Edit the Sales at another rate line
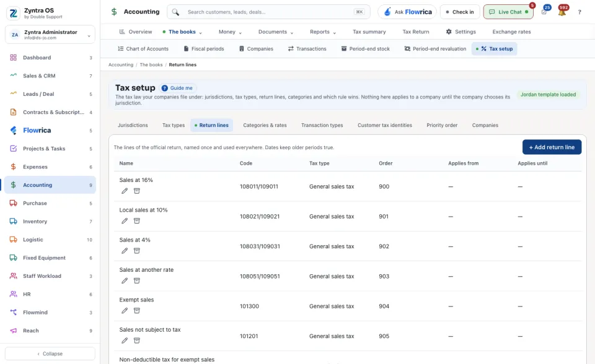595x364 pixels. tap(125, 281)
